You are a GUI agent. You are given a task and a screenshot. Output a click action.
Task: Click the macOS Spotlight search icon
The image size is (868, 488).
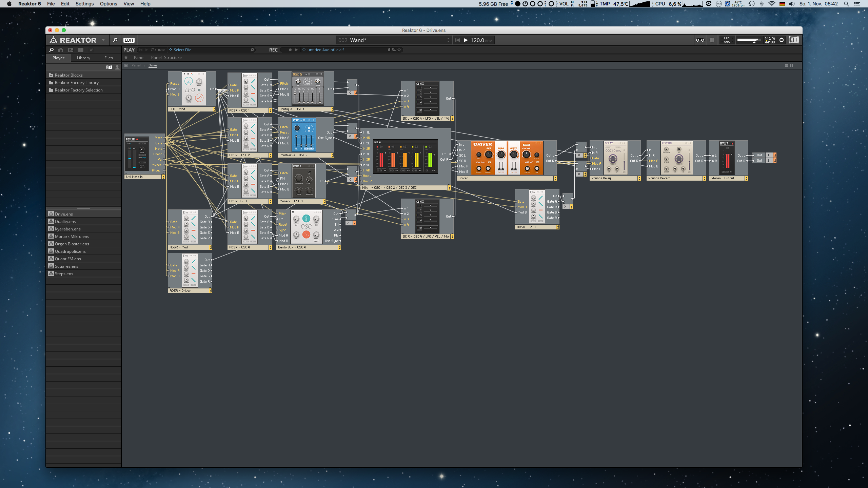point(846,4)
